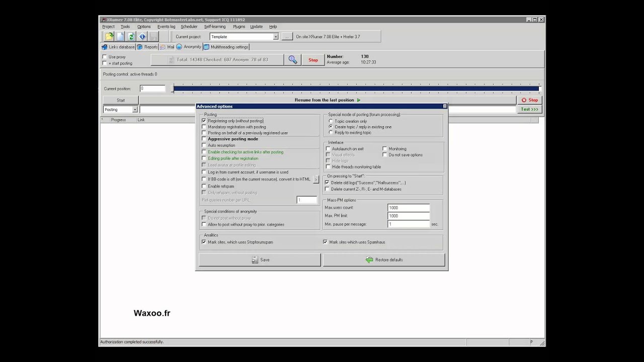Uncheck Mark sites which uses Spamhaus
644x362 pixels.
tap(325, 242)
